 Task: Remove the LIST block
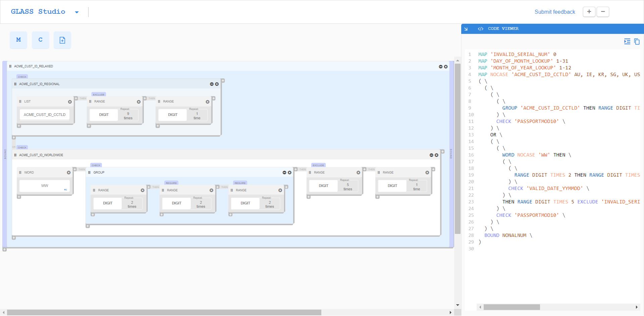click(70, 102)
